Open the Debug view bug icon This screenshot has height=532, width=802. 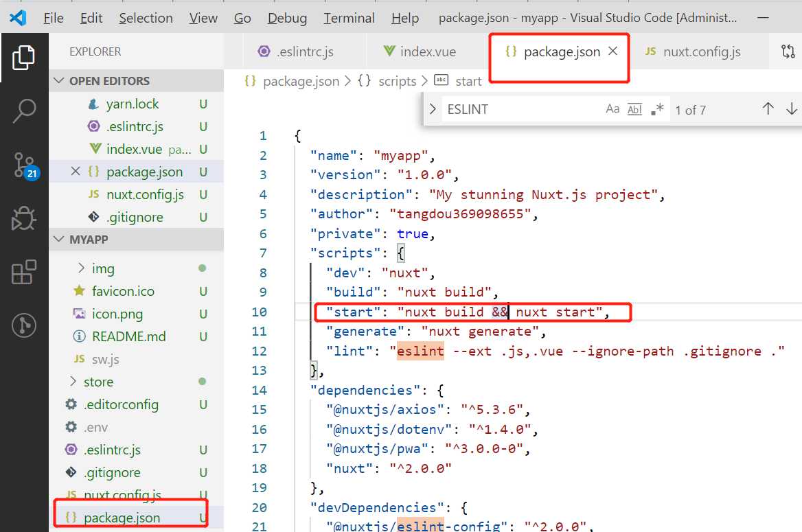pyautogui.click(x=23, y=218)
